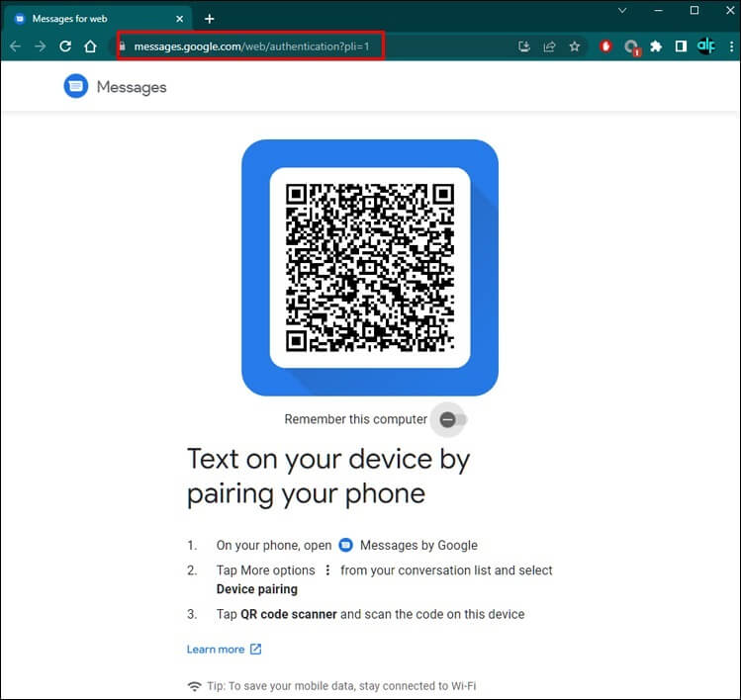741x700 pixels.
Task: Open the Learn more link
Action: (x=216, y=650)
